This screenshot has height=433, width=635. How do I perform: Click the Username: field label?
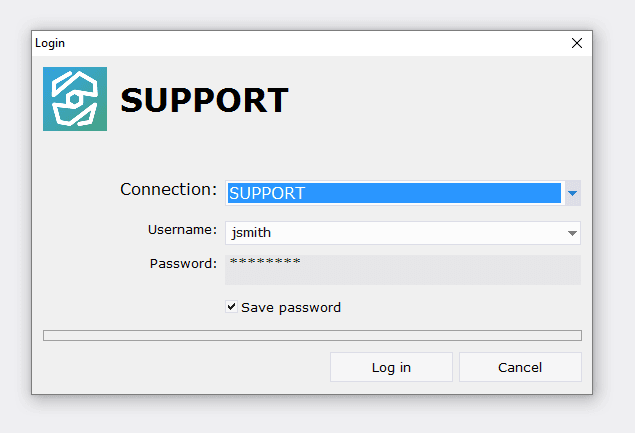[182, 230]
